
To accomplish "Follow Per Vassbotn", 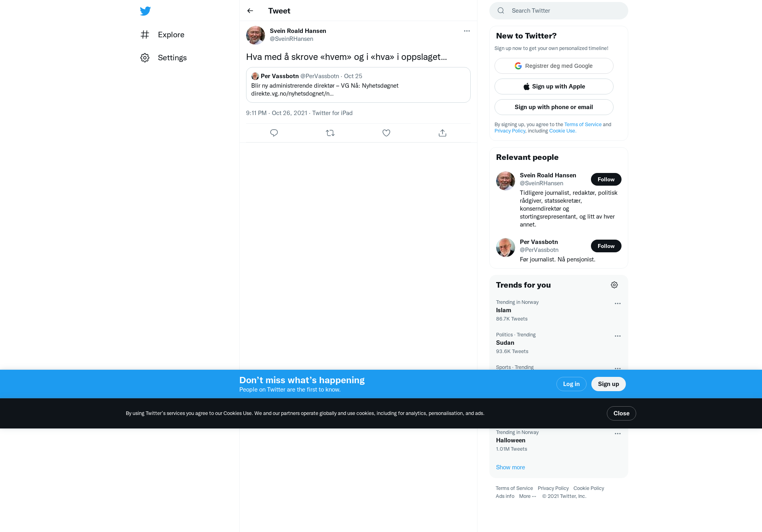I will (606, 246).
